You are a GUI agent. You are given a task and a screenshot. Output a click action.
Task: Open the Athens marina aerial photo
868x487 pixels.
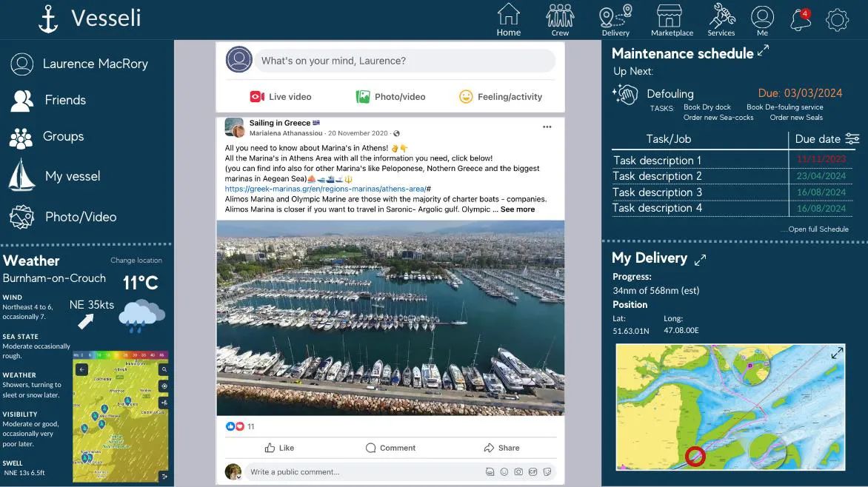[390, 318]
